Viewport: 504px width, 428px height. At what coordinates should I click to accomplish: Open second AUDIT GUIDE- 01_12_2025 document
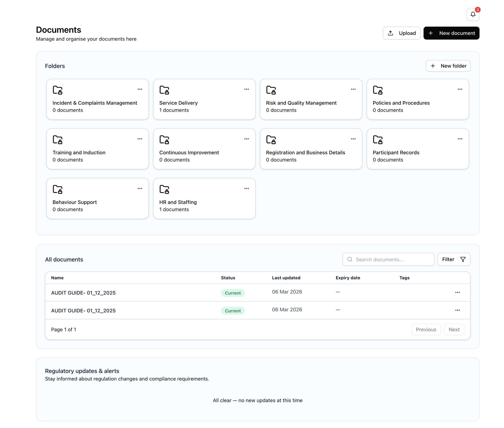83,311
